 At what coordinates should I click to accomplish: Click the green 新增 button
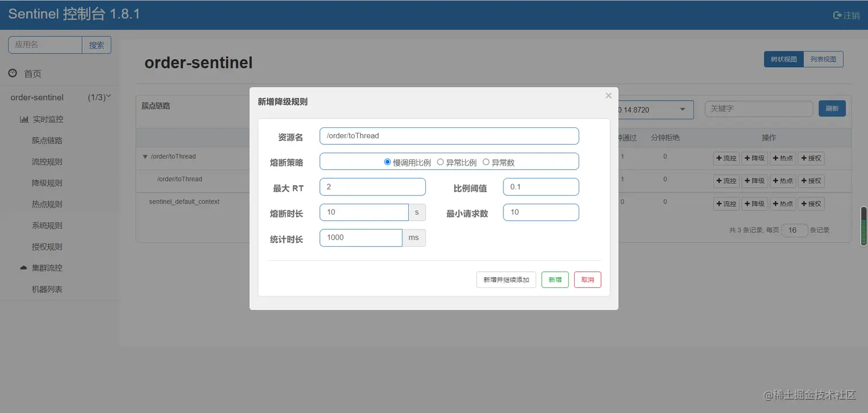(x=555, y=280)
